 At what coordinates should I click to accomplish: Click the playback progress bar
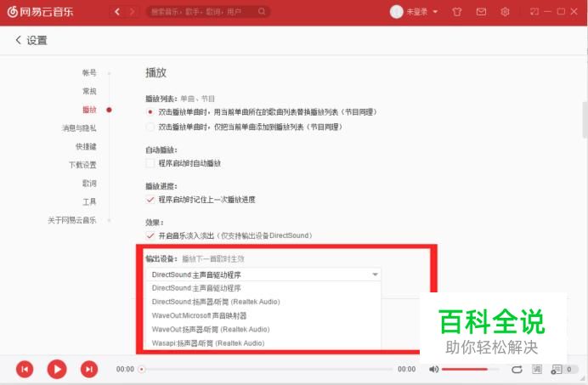pos(266,369)
